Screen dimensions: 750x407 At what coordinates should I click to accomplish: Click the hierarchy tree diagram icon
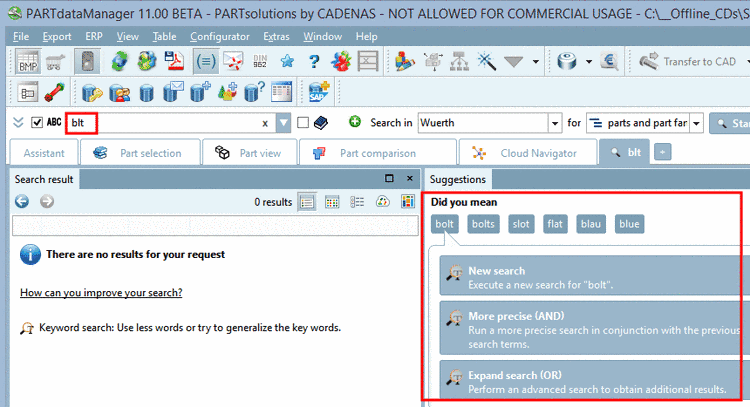(459, 62)
